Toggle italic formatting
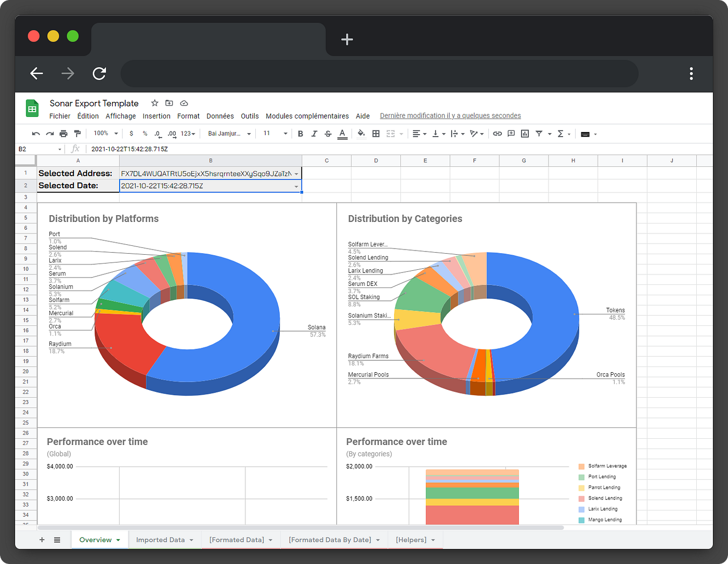Image resolution: width=728 pixels, height=564 pixels. pos(314,134)
